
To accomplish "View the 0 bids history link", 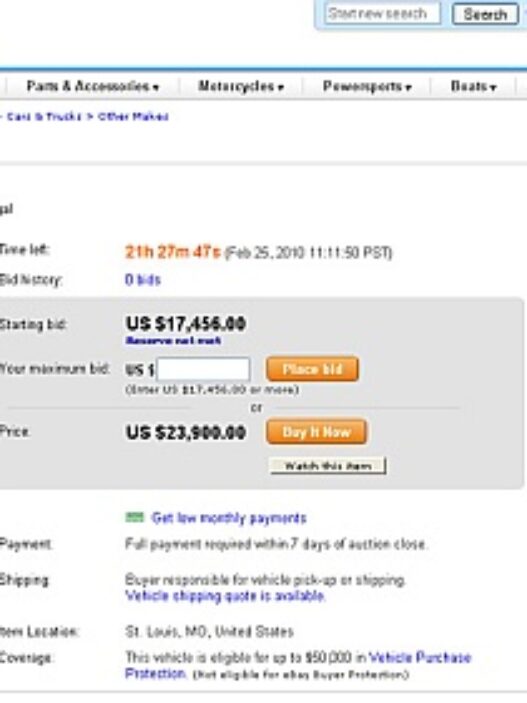I will [143, 280].
